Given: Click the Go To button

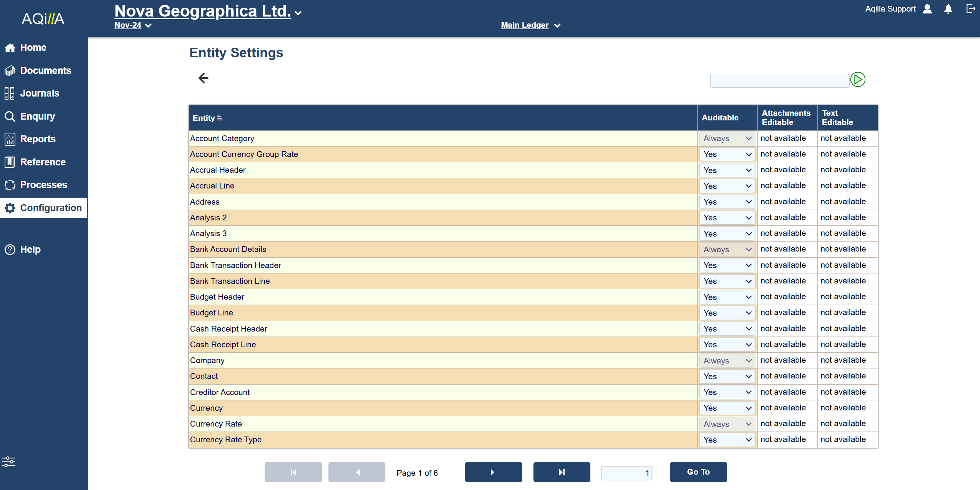Looking at the screenshot, I should [698, 472].
